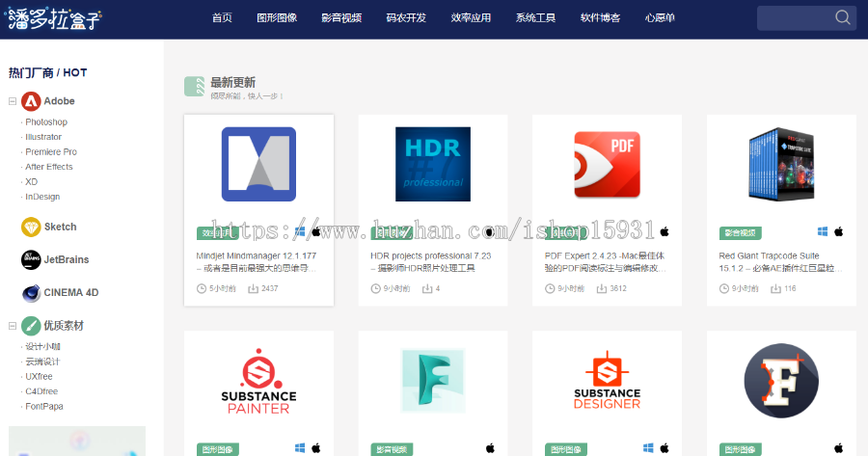Open the Sketch diamond logo icon

point(31,227)
